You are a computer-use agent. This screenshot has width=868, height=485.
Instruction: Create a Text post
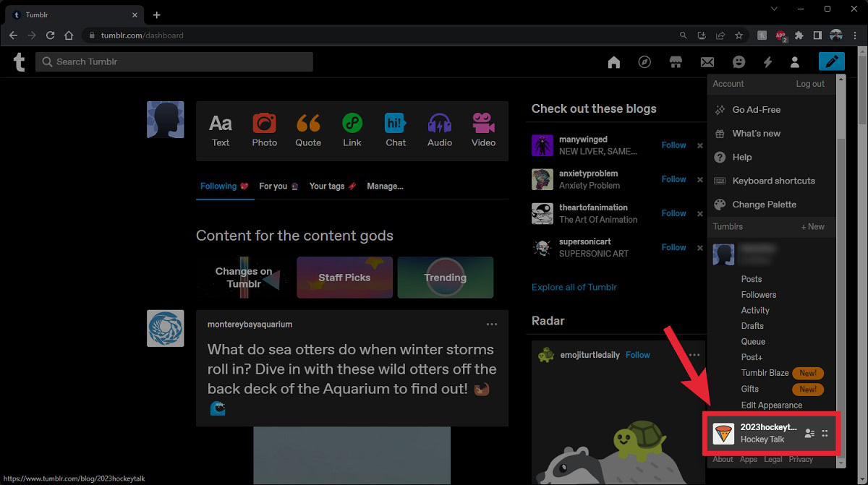[x=221, y=130]
